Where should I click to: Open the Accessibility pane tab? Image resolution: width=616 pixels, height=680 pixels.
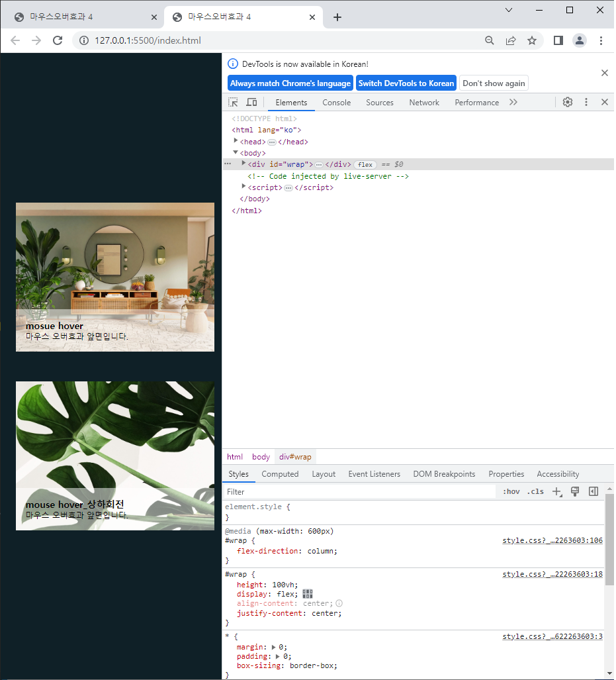[558, 474]
